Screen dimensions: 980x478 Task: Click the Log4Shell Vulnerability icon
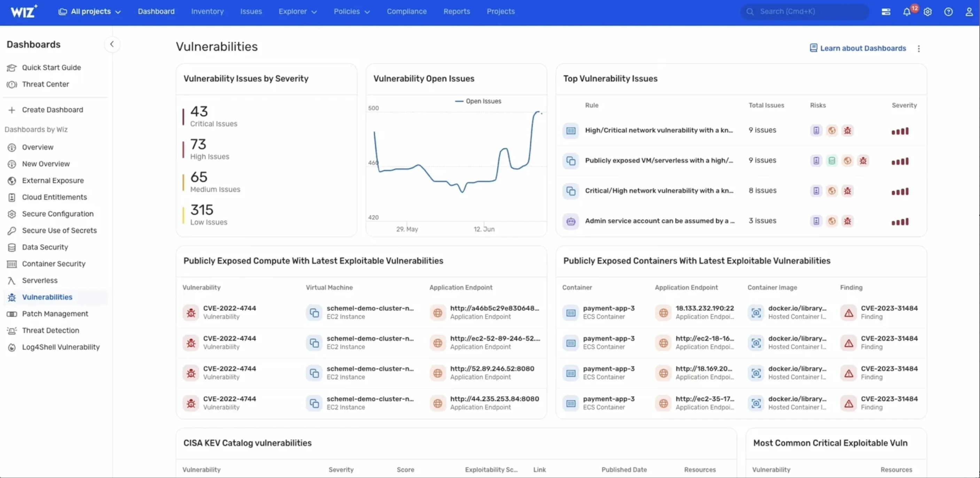click(x=12, y=347)
